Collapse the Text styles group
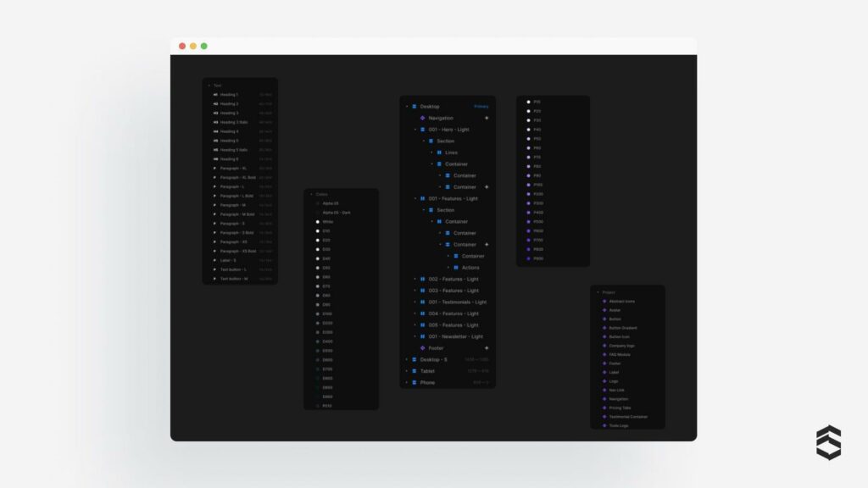 coord(209,86)
